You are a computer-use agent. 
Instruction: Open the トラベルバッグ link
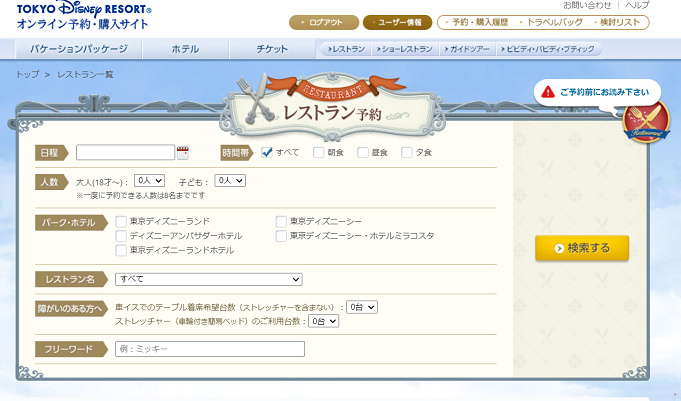point(552,23)
